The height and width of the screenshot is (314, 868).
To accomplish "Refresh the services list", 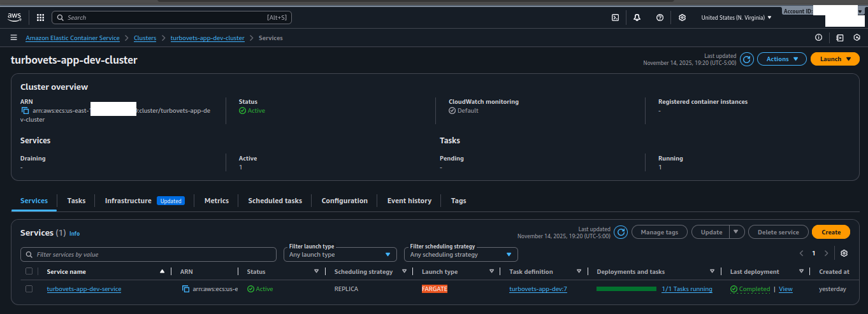I will [x=620, y=232].
